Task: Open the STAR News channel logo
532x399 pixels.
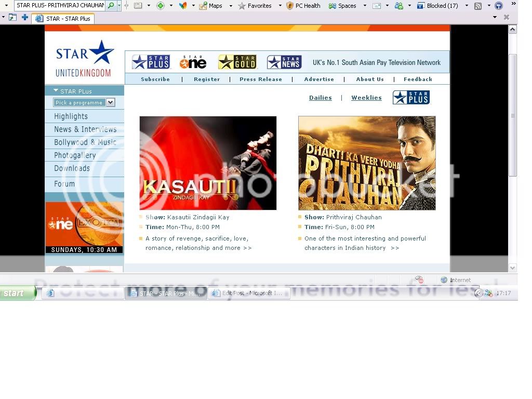Action: [x=284, y=62]
